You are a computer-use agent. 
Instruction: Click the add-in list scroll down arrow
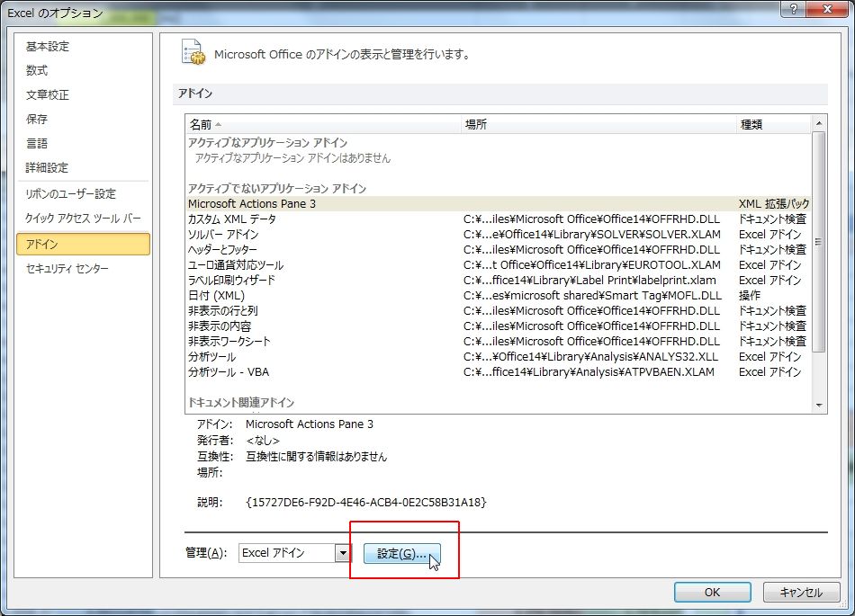pos(819,406)
